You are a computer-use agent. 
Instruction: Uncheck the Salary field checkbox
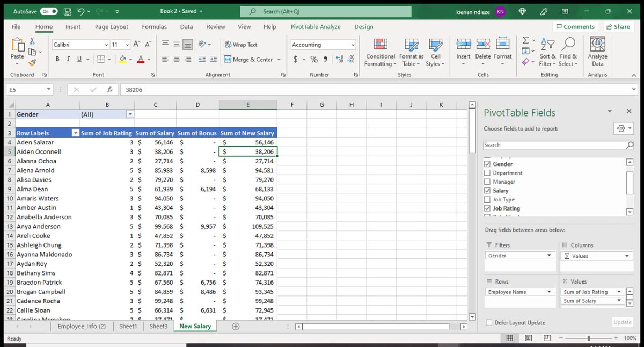tap(487, 191)
